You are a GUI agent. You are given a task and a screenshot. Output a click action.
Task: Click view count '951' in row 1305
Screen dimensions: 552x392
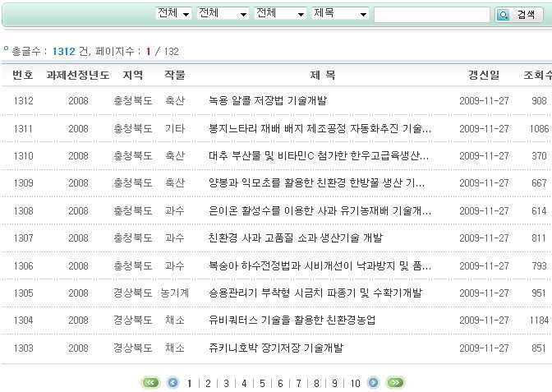pyautogui.click(x=539, y=293)
